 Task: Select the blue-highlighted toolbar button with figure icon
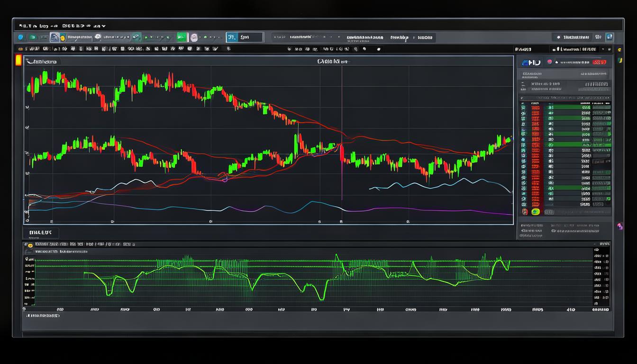(55, 37)
